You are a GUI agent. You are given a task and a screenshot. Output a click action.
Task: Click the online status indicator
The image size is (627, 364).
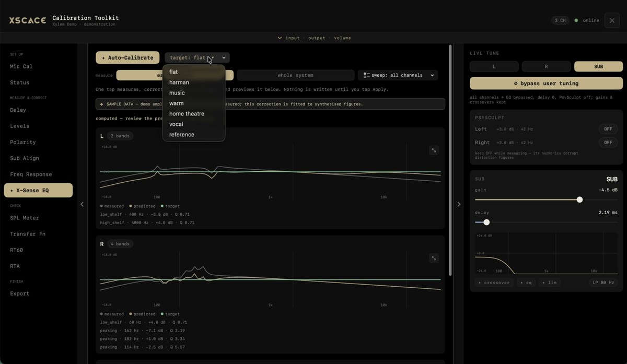[587, 20]
